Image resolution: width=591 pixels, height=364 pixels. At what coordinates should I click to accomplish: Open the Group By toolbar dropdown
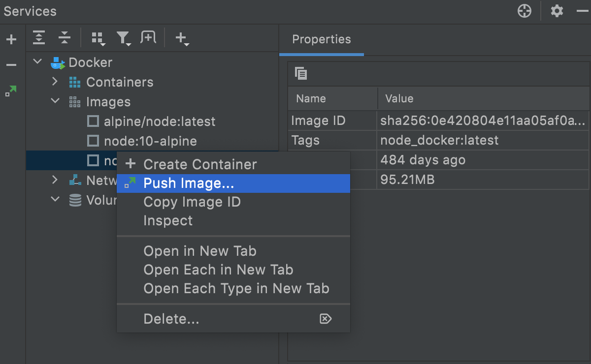click(98, 38)
